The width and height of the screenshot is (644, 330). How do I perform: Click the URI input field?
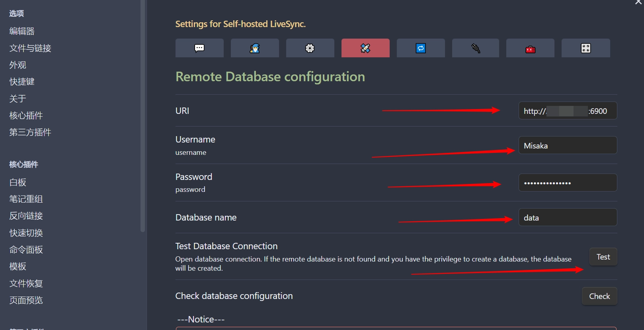point(568,111)
